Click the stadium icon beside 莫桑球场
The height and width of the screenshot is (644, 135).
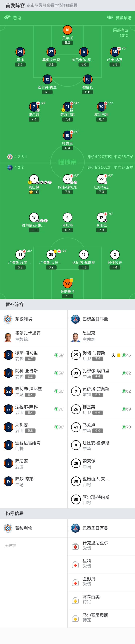(x=110, y=17)
